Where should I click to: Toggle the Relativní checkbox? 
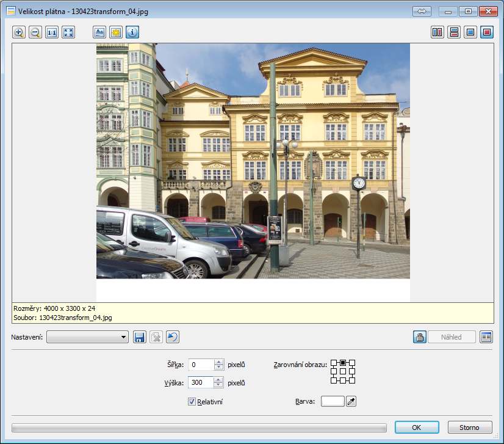coord(192,401)
